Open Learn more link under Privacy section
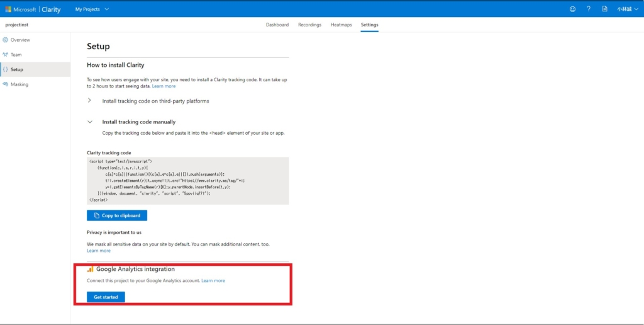Screen dimensions: 644x325 [x=99, y=251]
